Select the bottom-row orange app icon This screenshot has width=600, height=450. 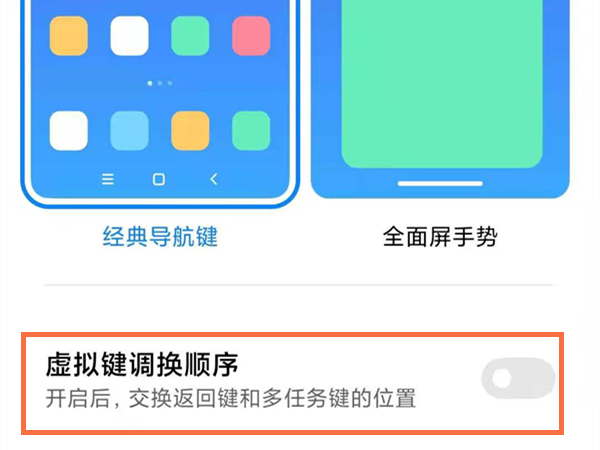tap(190, 130)
